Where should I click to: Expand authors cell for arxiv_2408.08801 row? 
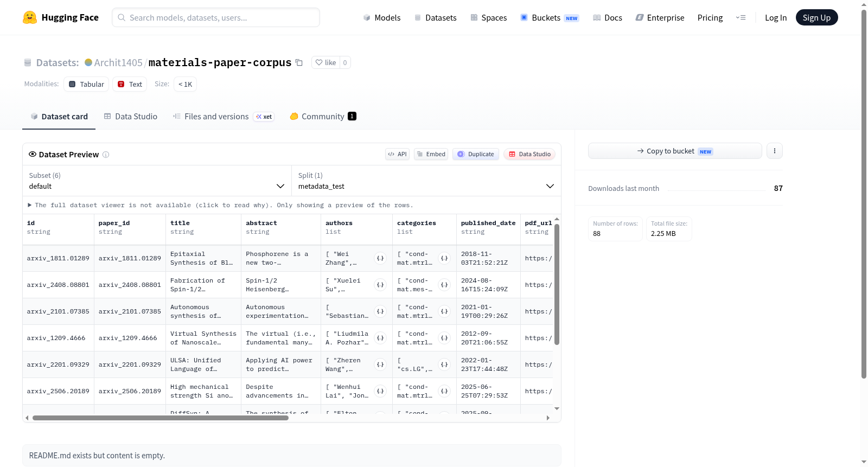(x=380, y=285)
